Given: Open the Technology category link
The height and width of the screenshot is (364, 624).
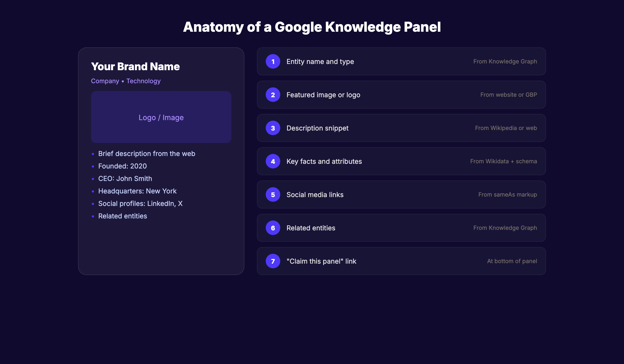Looking at the screenshot, I should click(143, 81).
